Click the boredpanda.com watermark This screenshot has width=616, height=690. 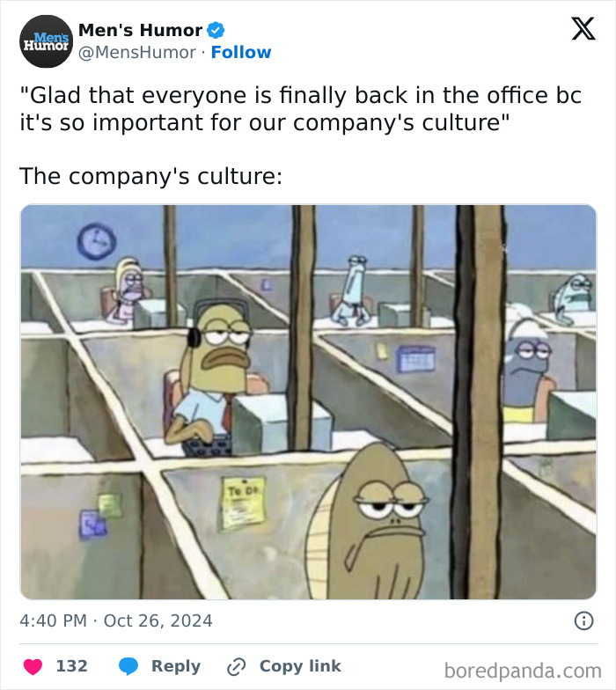(x=523, y=671)
